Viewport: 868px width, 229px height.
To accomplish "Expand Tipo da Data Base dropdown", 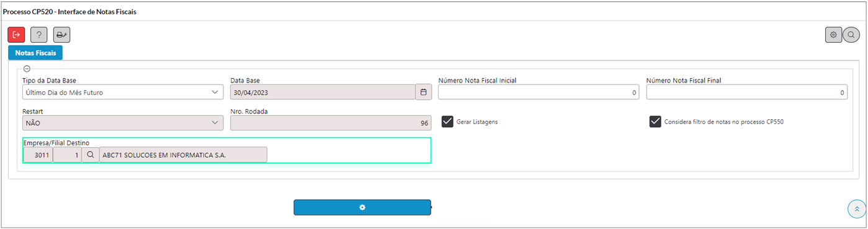I will (123, 92).
